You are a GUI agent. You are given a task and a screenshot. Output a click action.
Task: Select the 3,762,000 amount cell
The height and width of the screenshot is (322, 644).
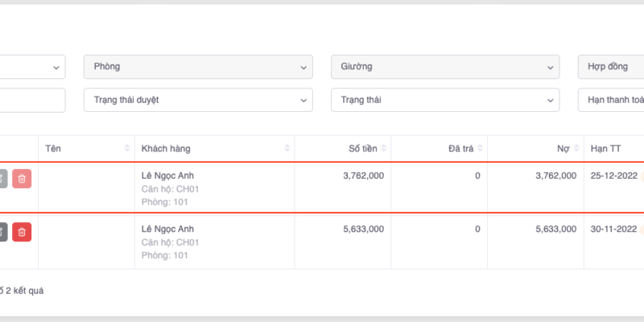363,175
